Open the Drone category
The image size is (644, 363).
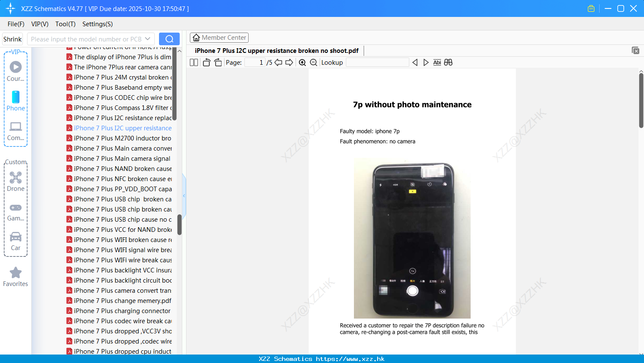pos(16,181)
